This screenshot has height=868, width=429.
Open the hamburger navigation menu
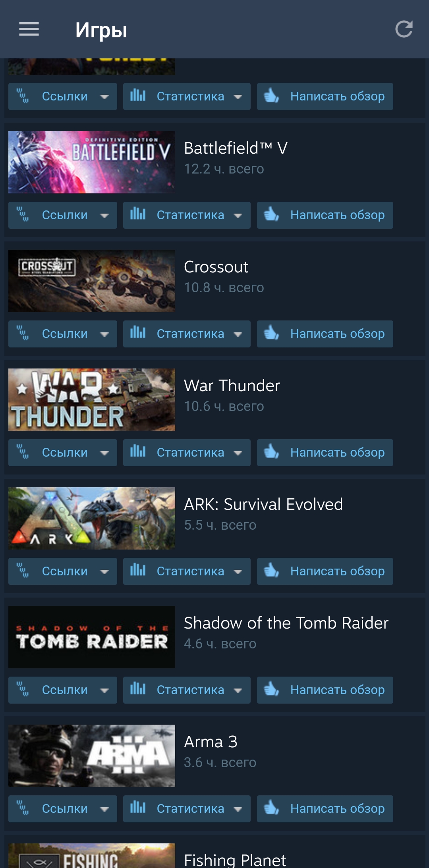[29, 29]
